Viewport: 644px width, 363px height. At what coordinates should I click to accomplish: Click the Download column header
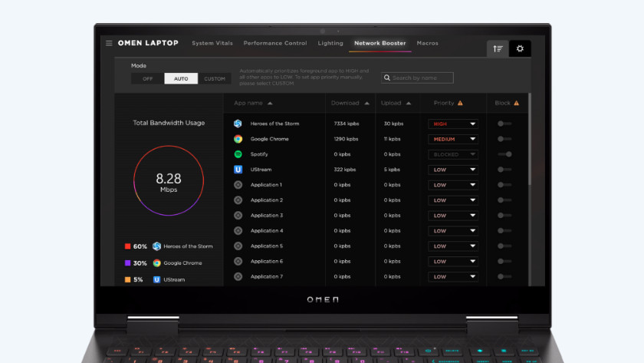[345, 103]
